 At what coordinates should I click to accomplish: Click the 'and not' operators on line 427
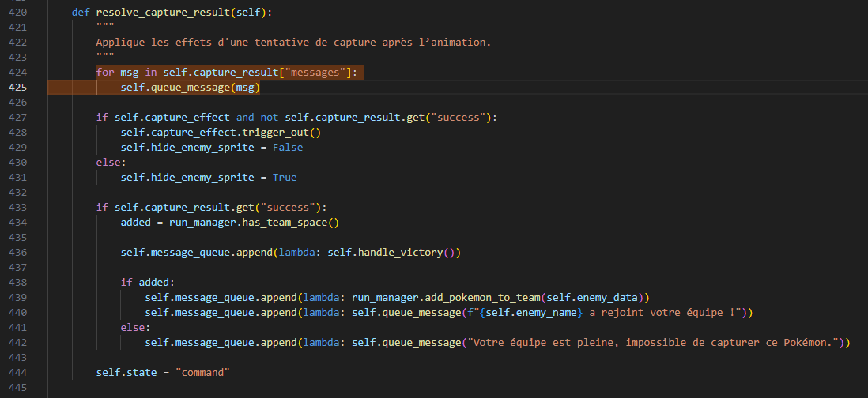[x=258, y=117]
